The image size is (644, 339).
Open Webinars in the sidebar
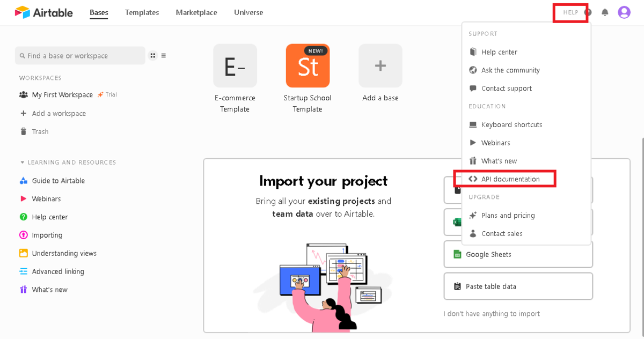[x=46, y=199]
